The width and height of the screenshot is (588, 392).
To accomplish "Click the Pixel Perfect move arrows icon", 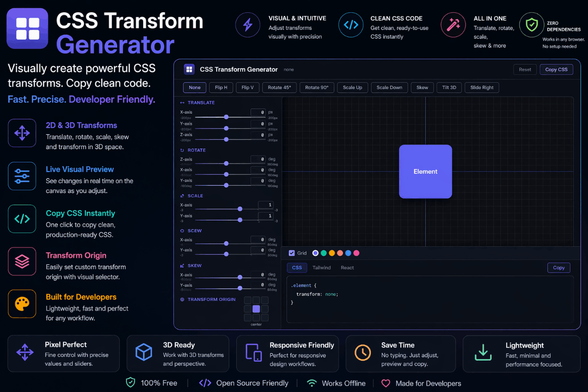I will coord(25,352).
